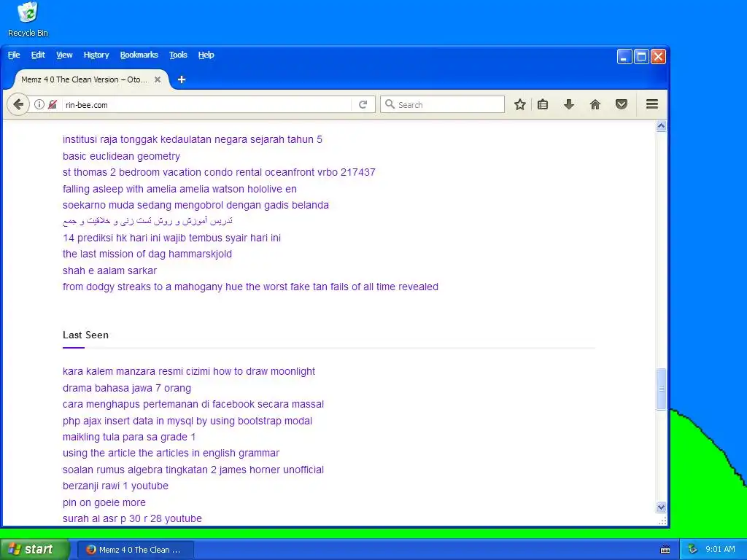Go back with the browser back arrow
This screenshot has width=747, height=560.
(x=18, y=104)
